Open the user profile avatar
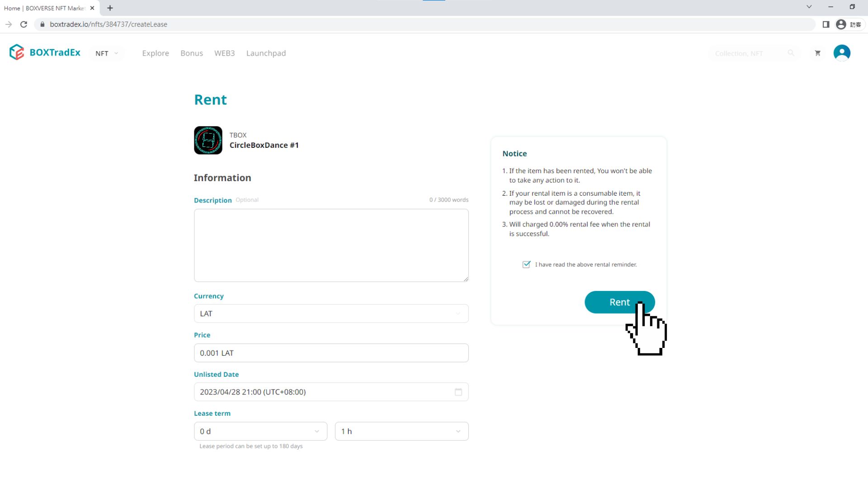Viewport: 868px width, 488px height. point(842,53)
